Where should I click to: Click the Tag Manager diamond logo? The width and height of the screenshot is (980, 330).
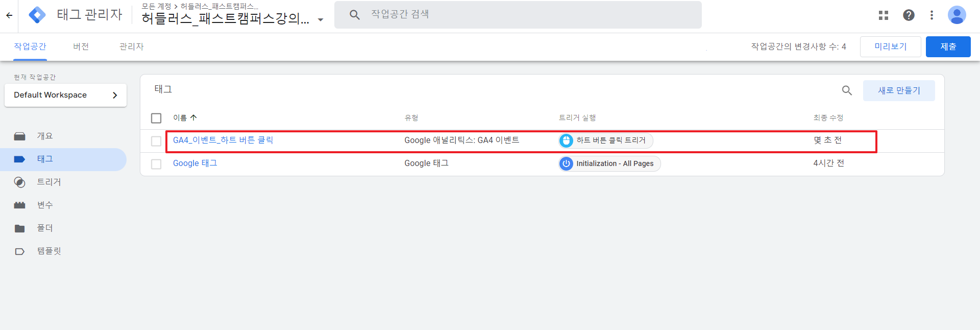pyautogui.click(x=37, y=15)
